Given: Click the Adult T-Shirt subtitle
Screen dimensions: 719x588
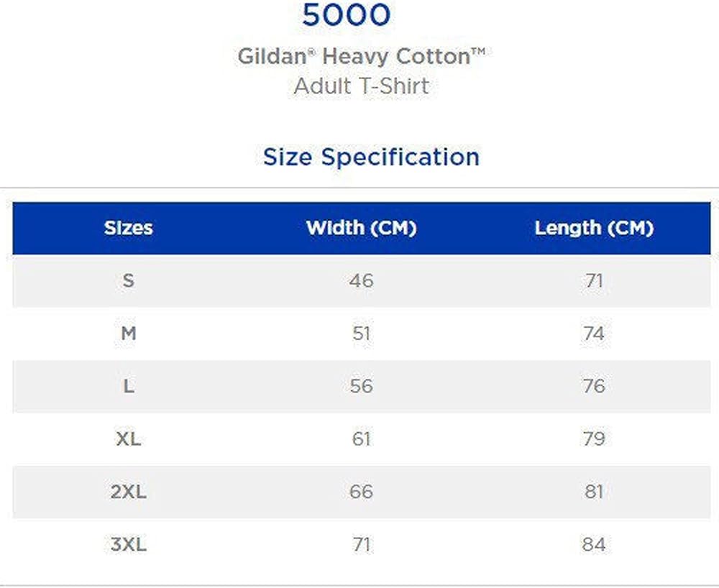Looking at the screenshot, I should point(362,86).
